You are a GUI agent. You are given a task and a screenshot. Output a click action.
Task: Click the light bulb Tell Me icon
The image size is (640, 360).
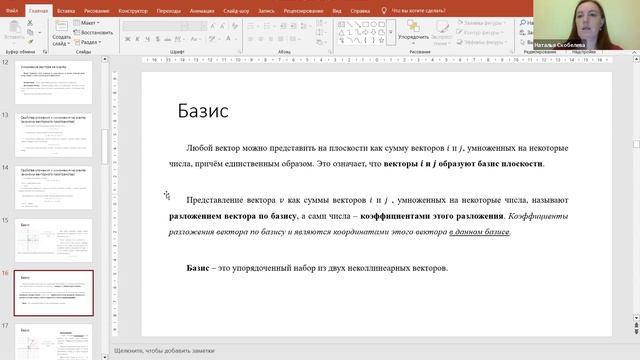pos(384,11)
